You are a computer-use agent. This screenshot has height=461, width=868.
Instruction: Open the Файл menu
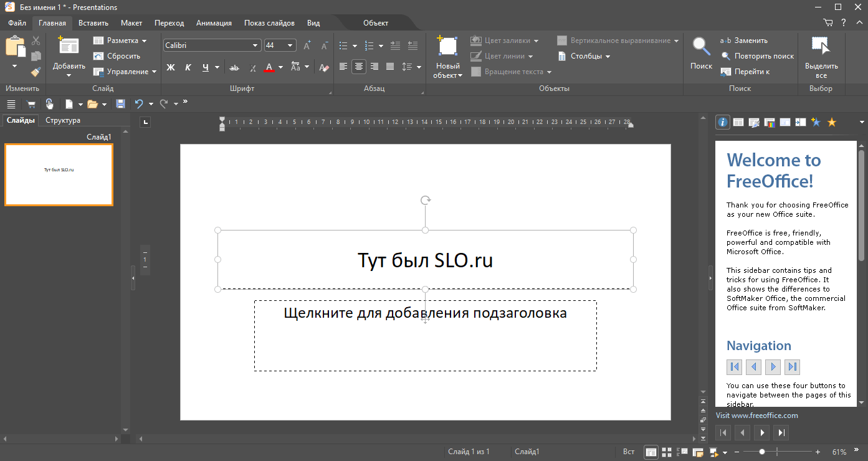[17, 23]
